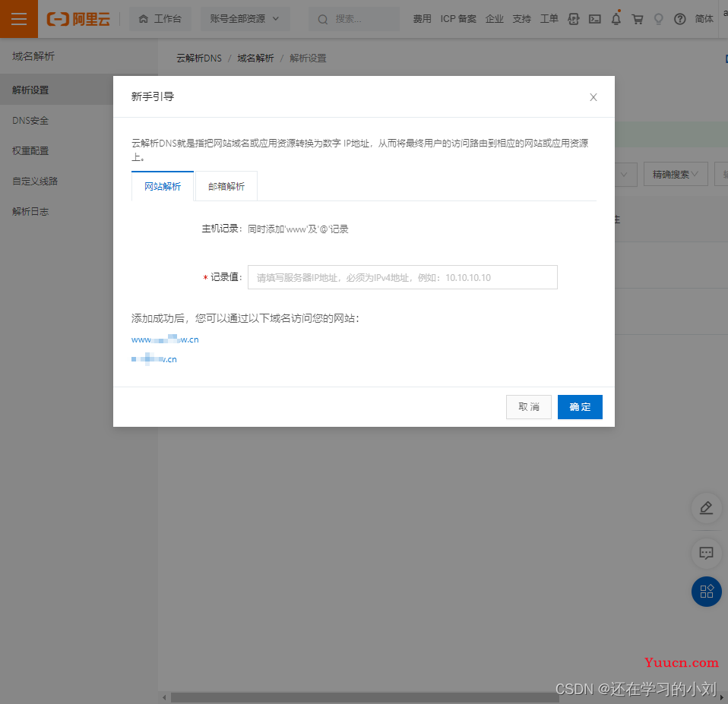The width and height of the screenshot is (728, 704).
Task: Select the 网站解析 tab
Action: coord(163,187)
